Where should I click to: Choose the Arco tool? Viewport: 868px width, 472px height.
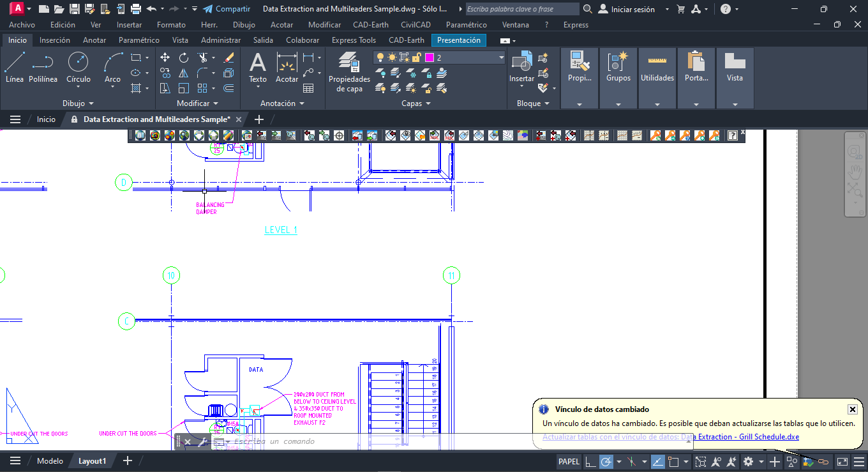[112, 67]
